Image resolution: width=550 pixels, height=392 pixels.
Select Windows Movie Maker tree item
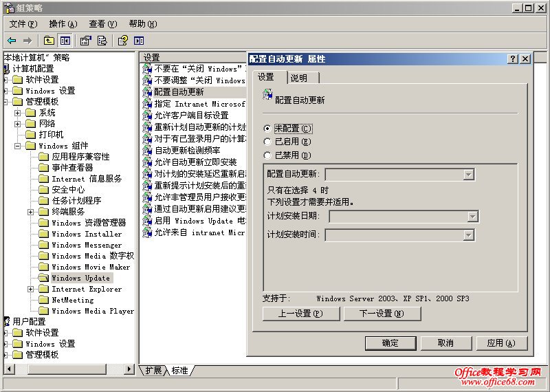(91, 267)
